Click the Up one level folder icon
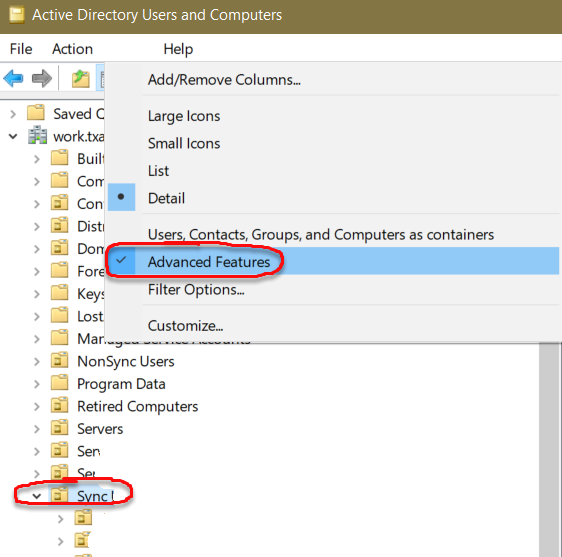This screenshot has width=562, height=557. pyautogui.click(x=81, y=78)
